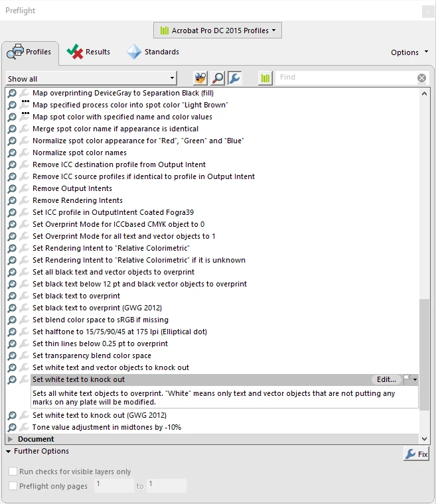Click wrench icon beside Set thin lines below 0.25 pt
Viewport: 436px width, 504px height.
point(25,344)
